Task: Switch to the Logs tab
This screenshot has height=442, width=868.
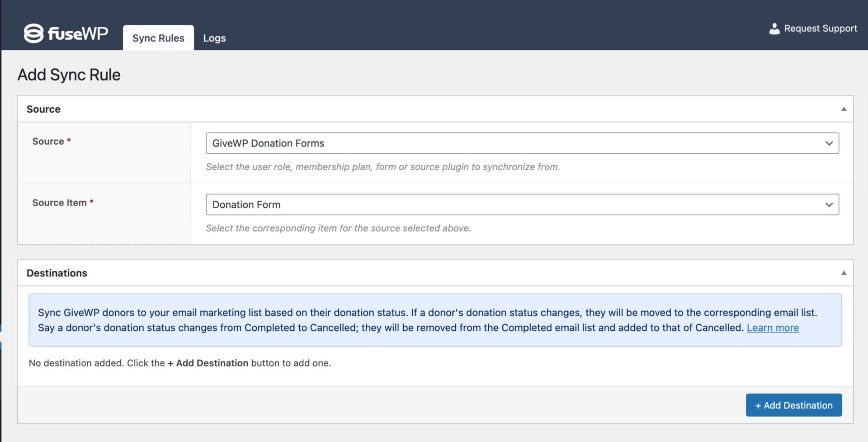Action: [x=214, y=38]
